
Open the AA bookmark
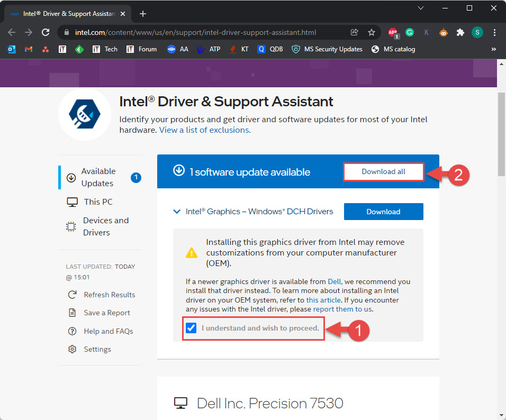pyautogui.click(x=177, y=49)
